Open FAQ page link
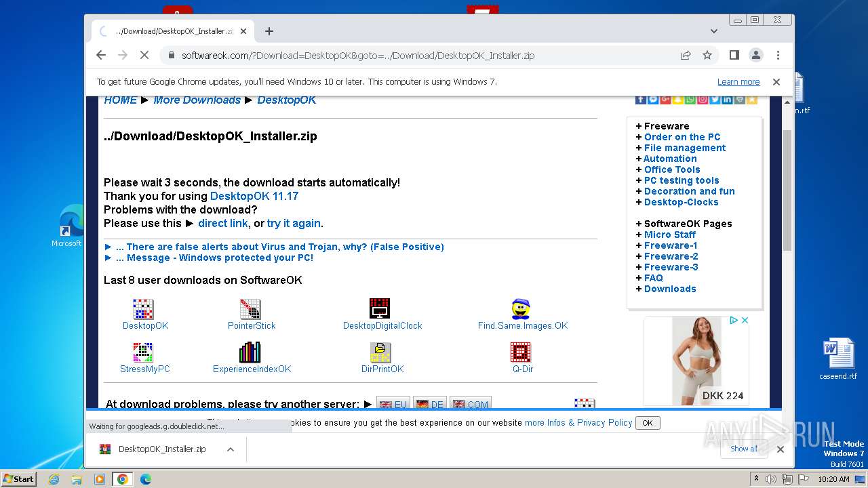 point(654,278)
